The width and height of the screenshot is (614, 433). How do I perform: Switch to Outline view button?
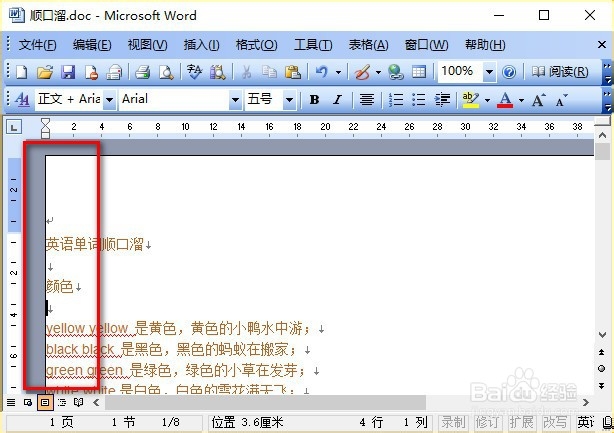click(62, 402)
